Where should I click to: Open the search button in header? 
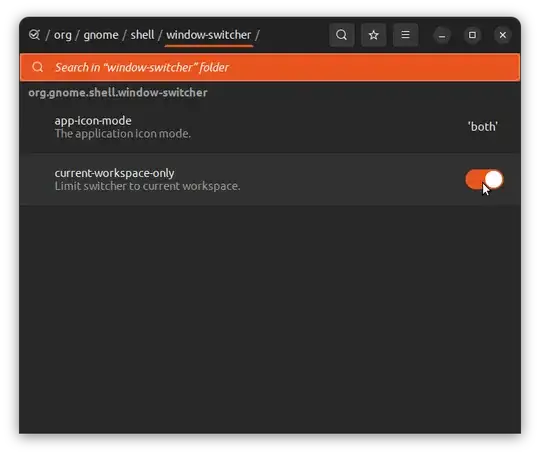point(342,35)
